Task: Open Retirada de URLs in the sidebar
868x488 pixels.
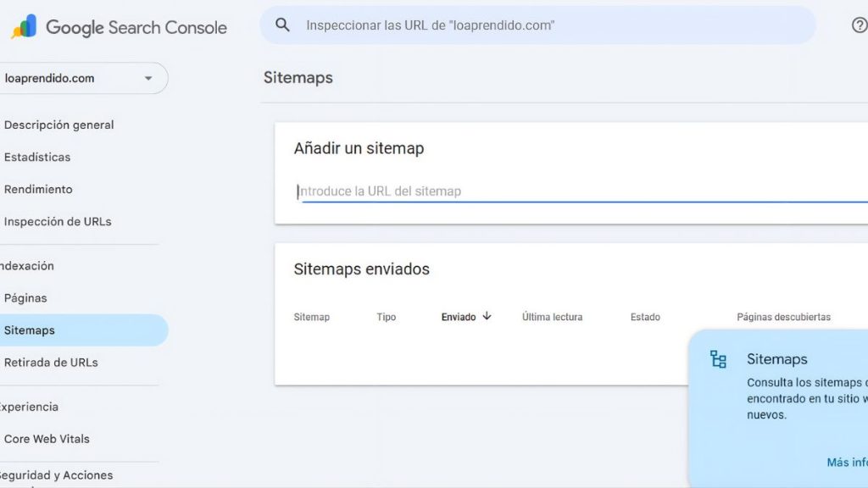Action: pyautogui.click(x=51, y=363)
